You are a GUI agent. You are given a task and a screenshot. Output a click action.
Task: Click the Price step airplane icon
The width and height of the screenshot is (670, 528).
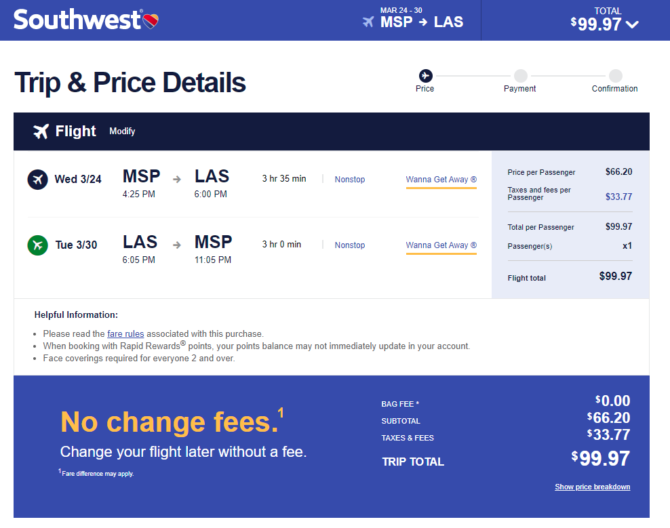tap(425, 76)
